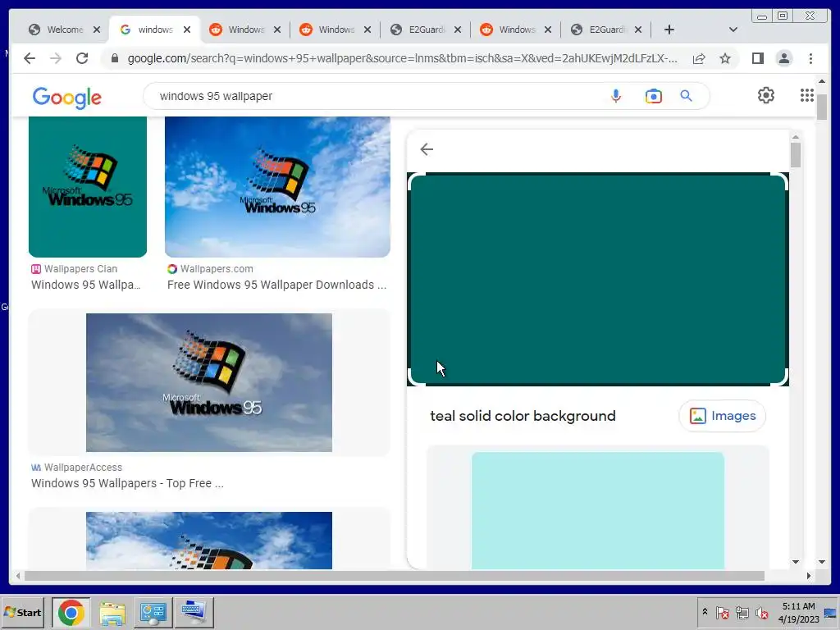Click the blue Google search magnifier

pyautogui.click(x=687, y=96)
